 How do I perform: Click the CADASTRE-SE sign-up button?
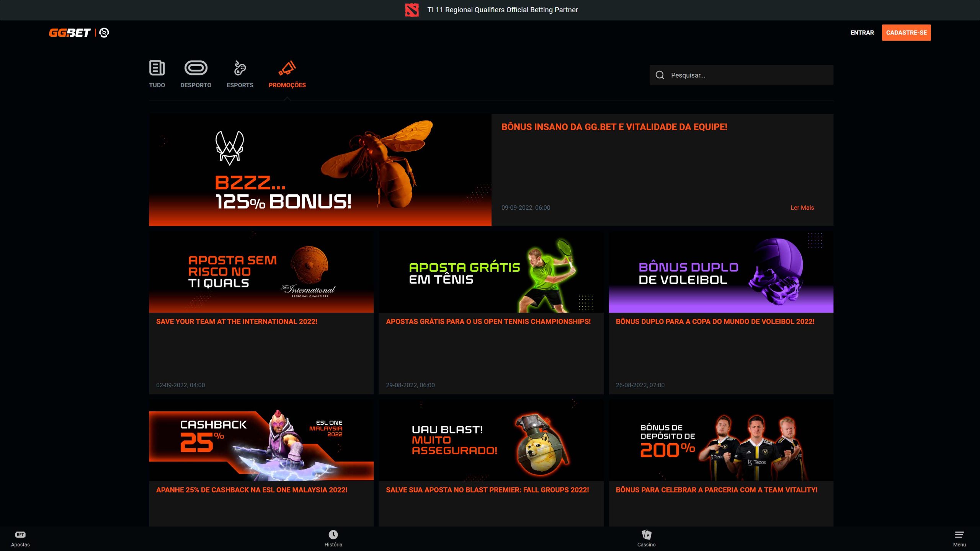pyautogui.click(x=906, y=33)
